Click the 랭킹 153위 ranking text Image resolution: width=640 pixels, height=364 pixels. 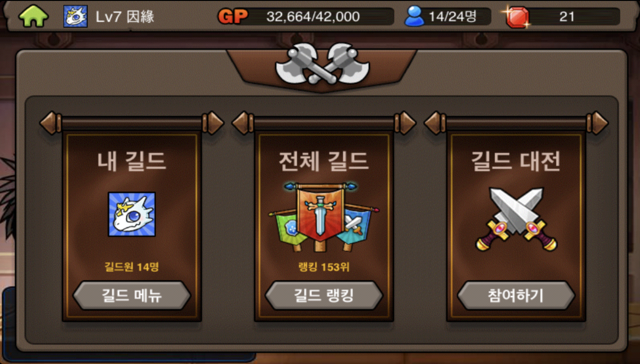coord(324,267)
